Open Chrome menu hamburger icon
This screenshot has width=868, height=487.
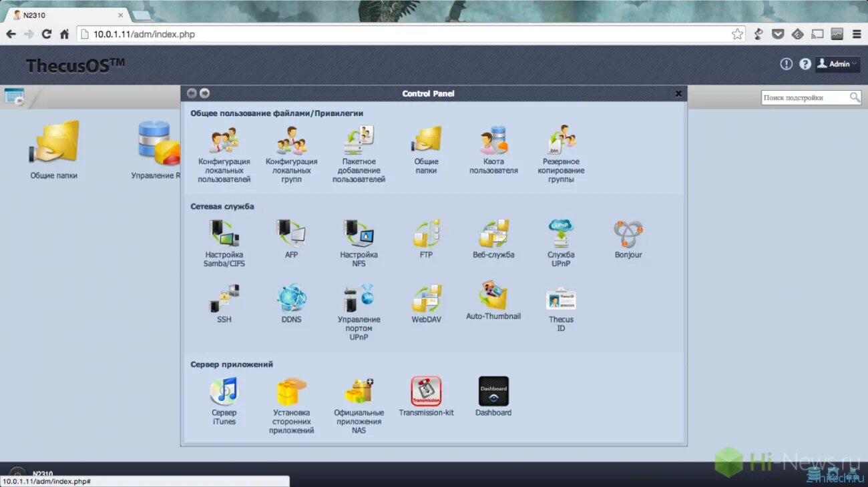tap(857, 34)
